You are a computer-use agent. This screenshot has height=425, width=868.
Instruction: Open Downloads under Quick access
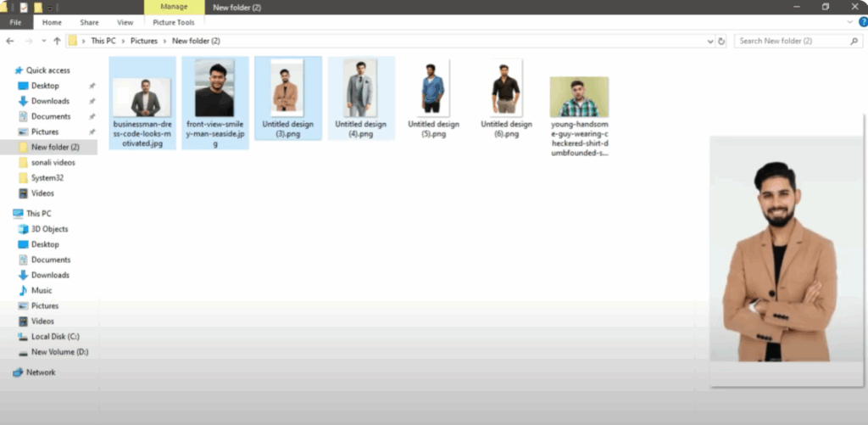click(50, 101)
